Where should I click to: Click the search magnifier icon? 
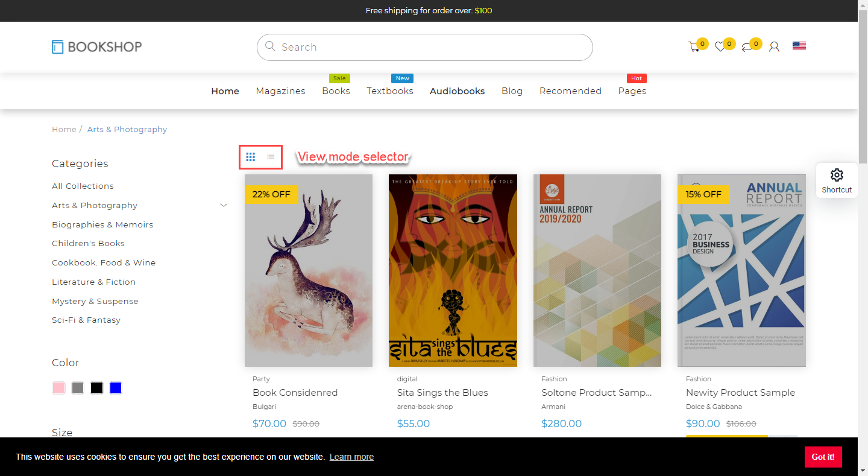click(270, 46)
